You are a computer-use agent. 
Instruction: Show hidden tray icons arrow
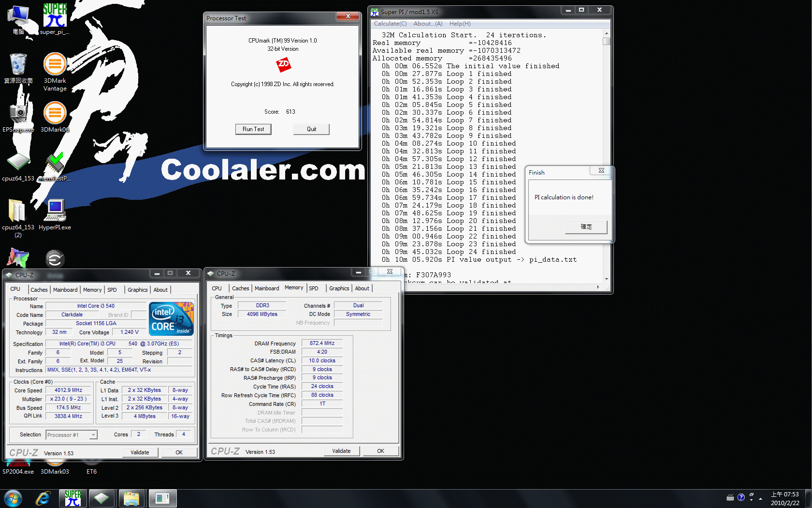coord(760,498)
